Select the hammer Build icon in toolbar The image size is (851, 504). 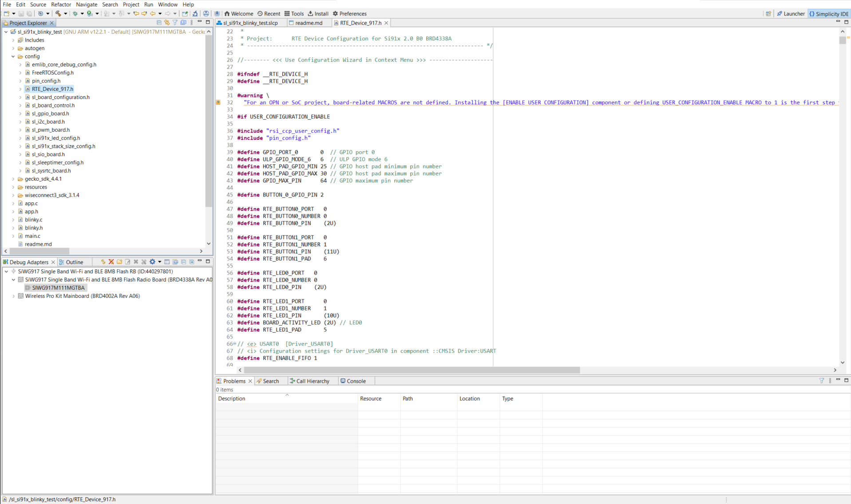click(58, 14)
